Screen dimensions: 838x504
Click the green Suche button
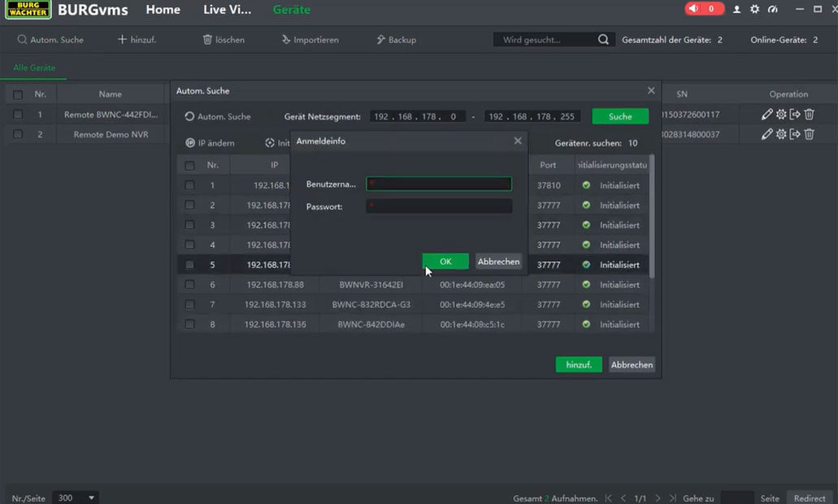click(x=620, y=116)
